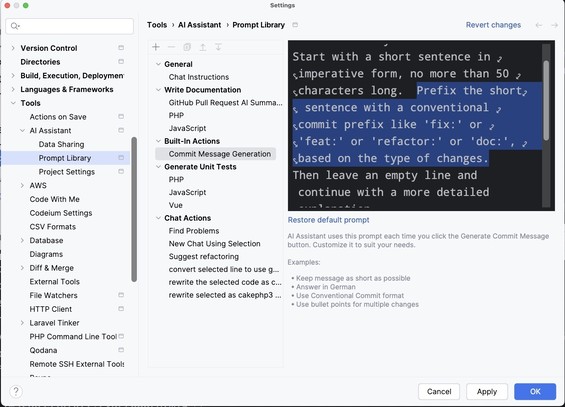Select Prompt Library in settings tree

point(64,158)
